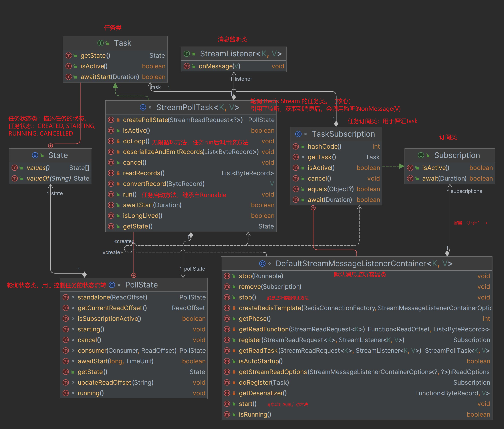
Task: Click the Subscription interface title
Action: 457,155
